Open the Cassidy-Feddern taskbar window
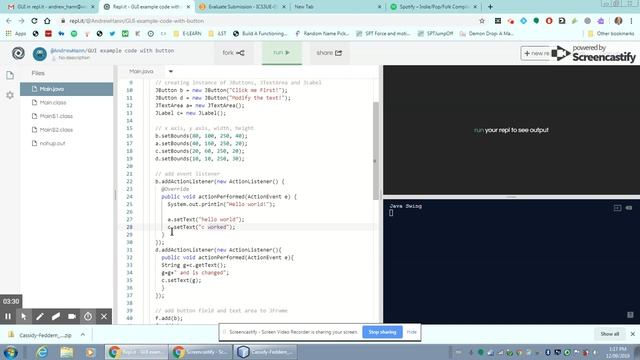The image size is (640, 360). (265, 352)
